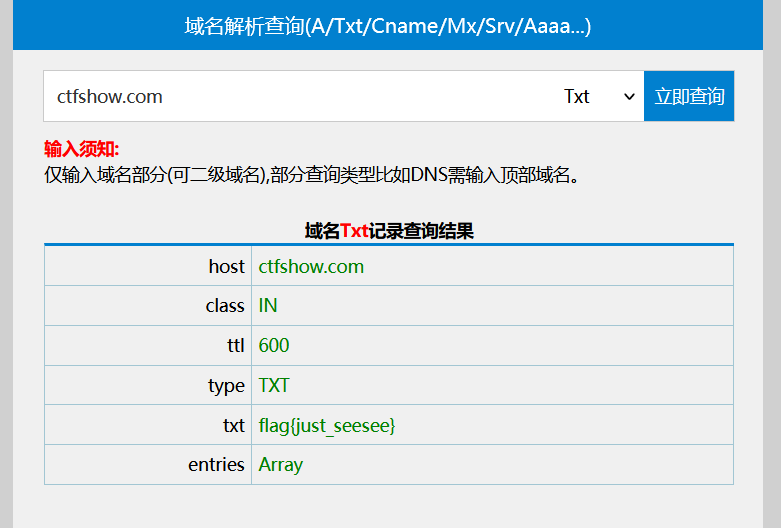This screenshot has width=781, height=528.
Task: Click the page header 域名解析查询 title
Action: coord(388,26)
